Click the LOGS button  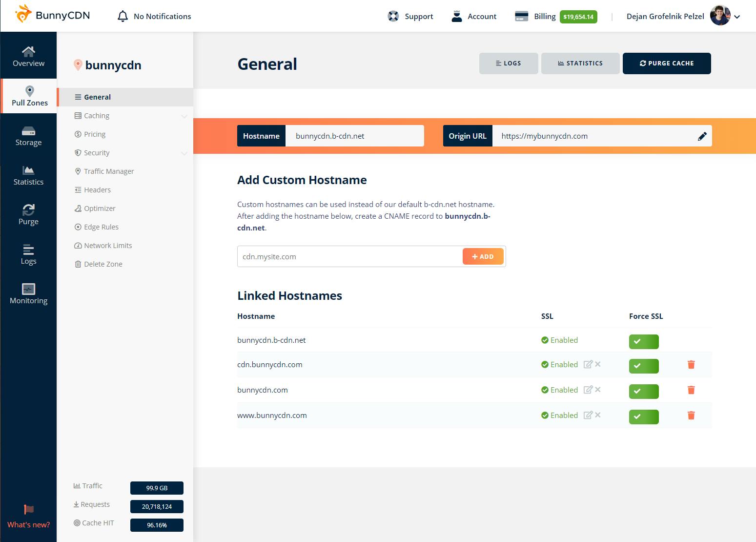pyautogui.click(x=509, y=63)
